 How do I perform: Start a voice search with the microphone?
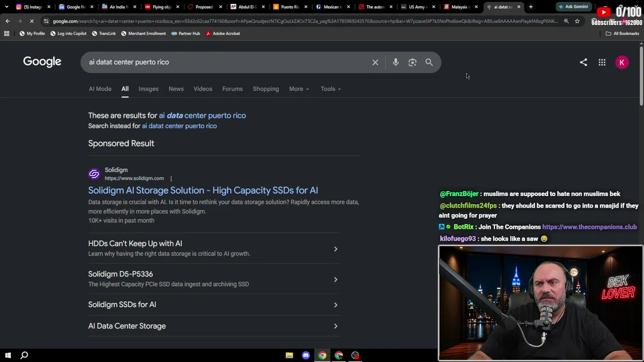pyautogui.click(x=395, y=62)
